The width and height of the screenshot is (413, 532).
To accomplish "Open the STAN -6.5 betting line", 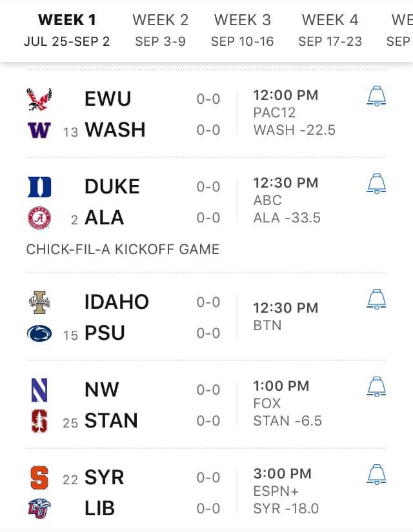I will [x=287, y=421].
